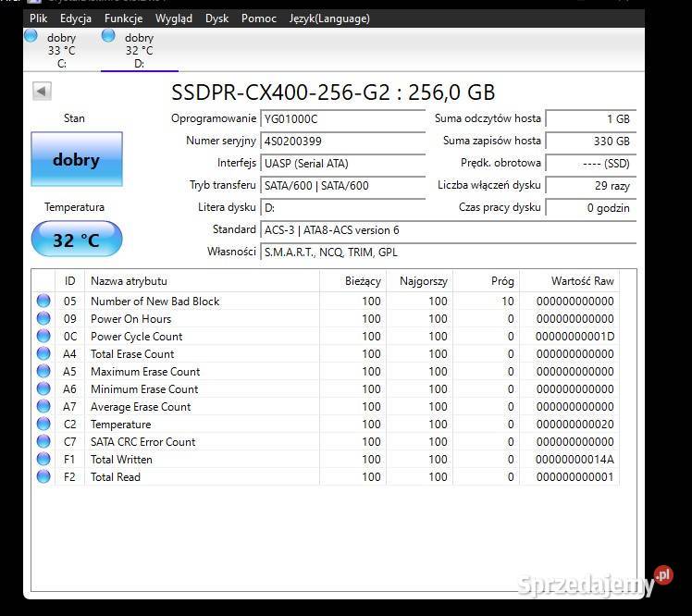Click raw value 000000000020 of Temperature
This screenshot has width=692, height=616.
575,425
